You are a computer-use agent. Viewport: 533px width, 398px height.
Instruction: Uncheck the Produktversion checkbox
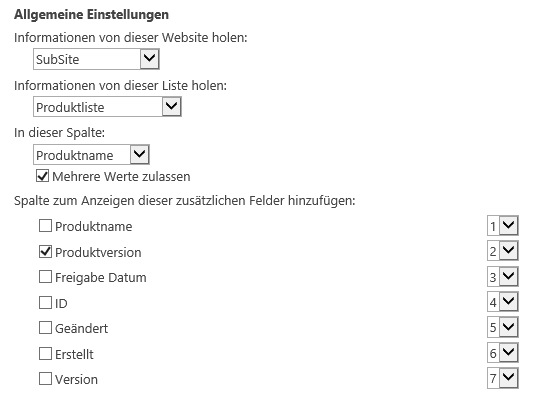(45, 252)
